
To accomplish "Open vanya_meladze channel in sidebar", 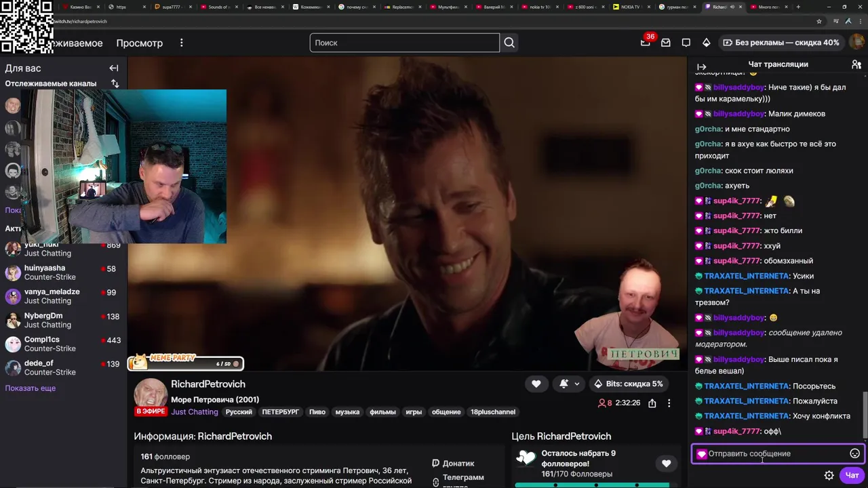I will (x=62, y=296).
